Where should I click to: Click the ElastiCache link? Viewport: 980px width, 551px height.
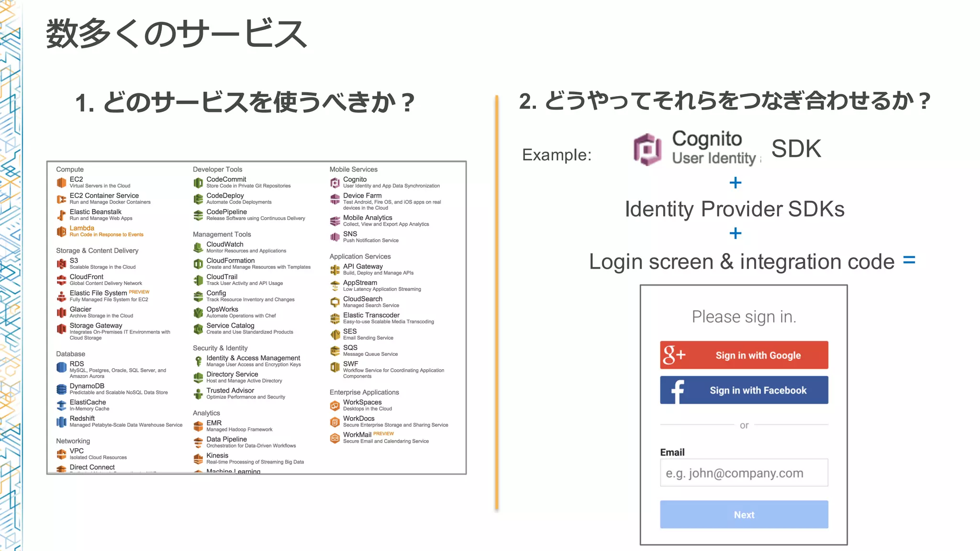[x=88, y=402]
